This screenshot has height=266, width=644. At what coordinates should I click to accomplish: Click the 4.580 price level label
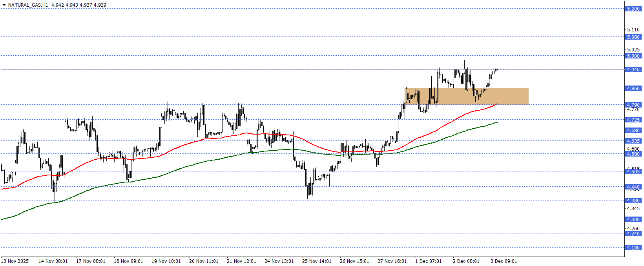click(x=633, y=154)
